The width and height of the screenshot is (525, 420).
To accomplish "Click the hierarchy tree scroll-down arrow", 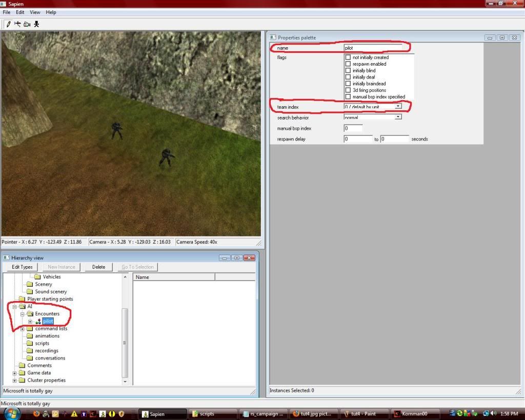I will (x=125, y=381).
